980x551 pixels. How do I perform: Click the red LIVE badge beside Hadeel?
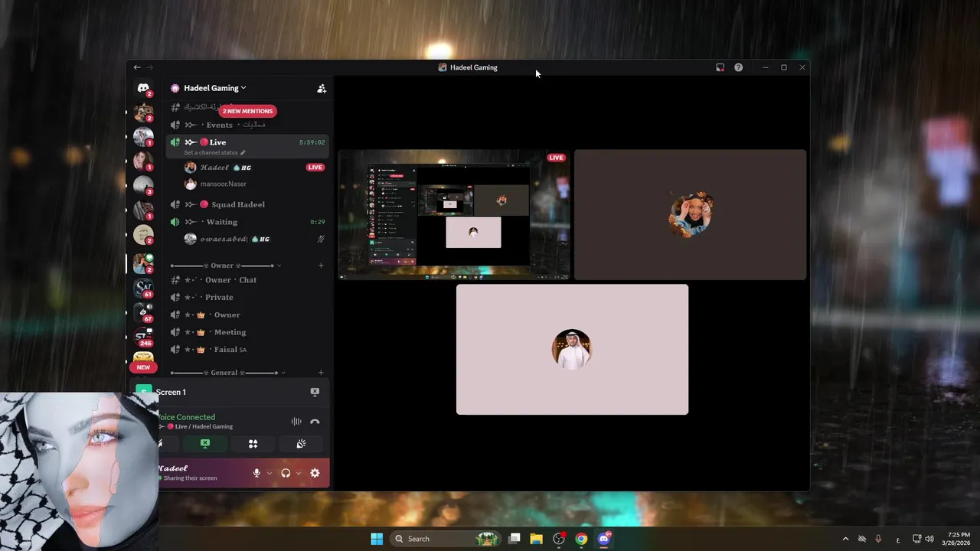pos(315,167)
